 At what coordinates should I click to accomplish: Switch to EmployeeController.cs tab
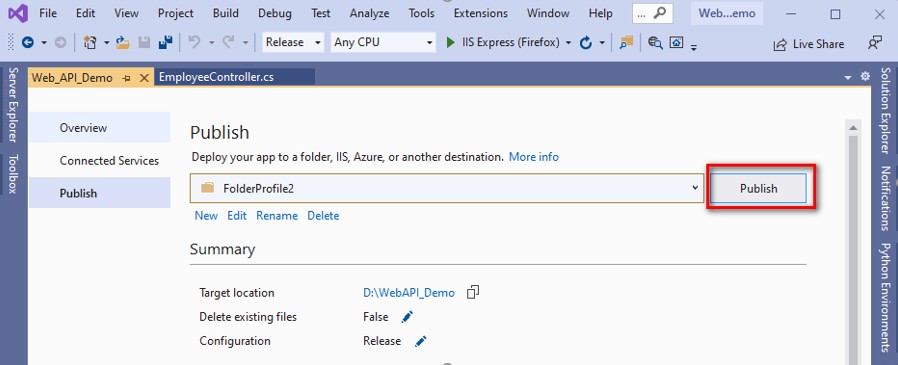[216, 77]
